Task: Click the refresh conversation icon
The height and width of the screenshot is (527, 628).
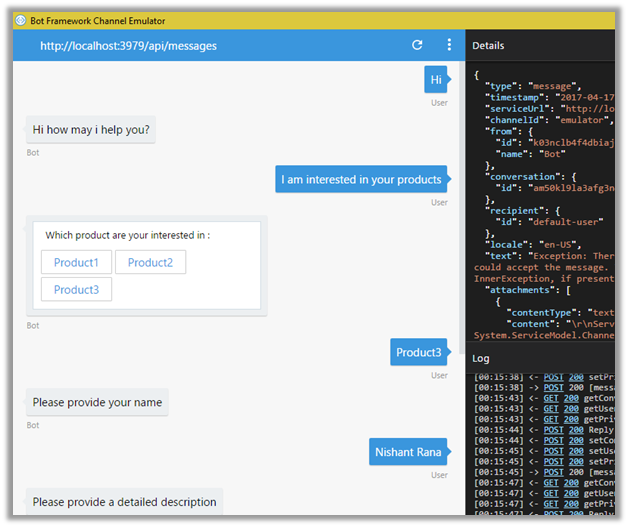Action: [417, 46]
